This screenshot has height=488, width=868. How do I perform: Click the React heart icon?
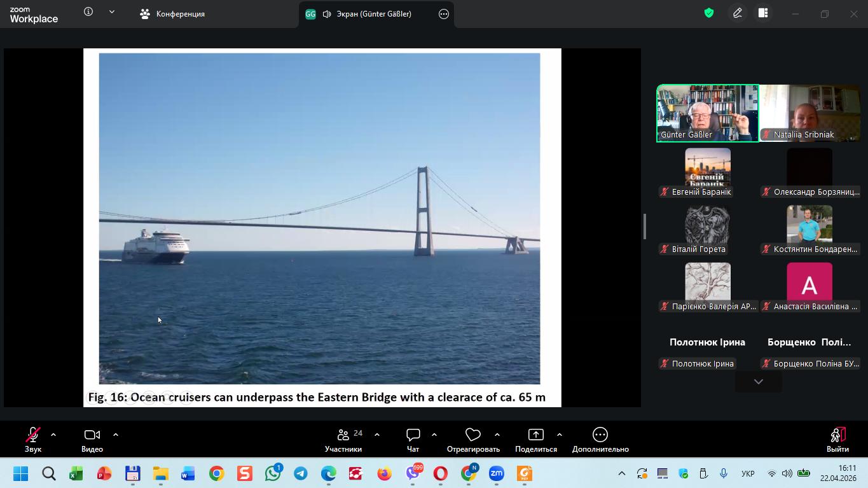tap(473, 440)
